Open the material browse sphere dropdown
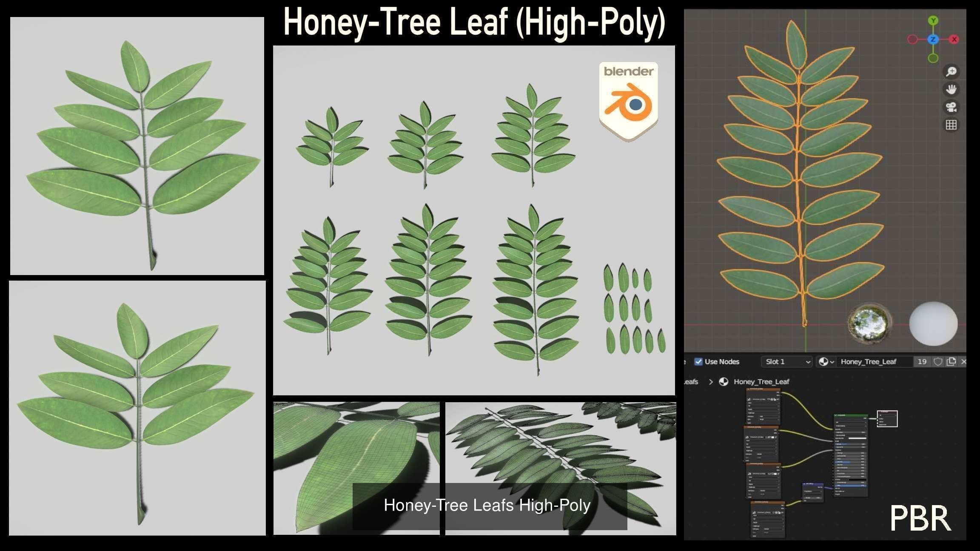The image size is (980, 551). 826,361
